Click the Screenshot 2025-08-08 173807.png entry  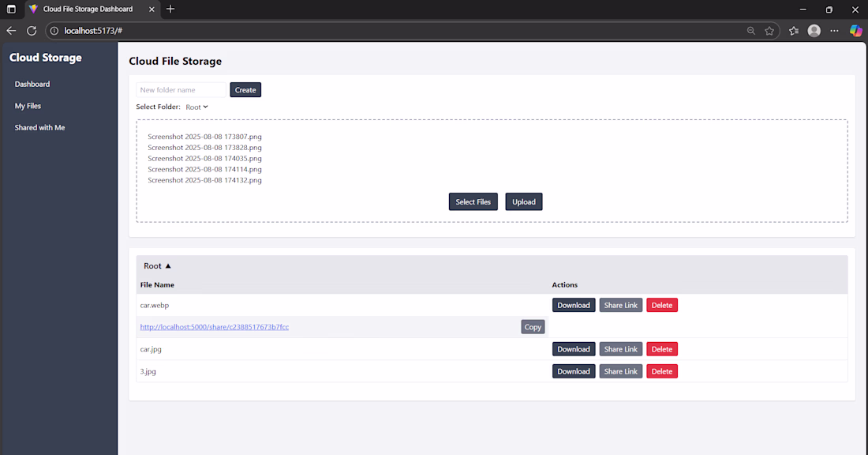click(204, 137)
